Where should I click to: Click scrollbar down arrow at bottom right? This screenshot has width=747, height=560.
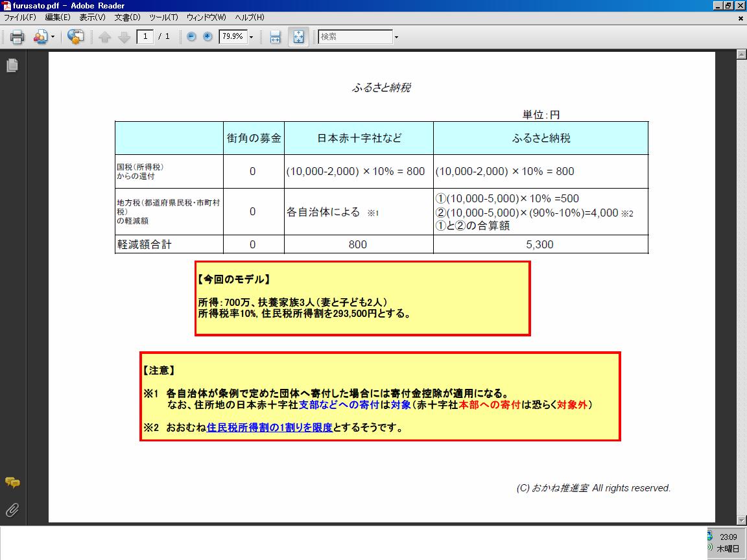tap(741, 520)
